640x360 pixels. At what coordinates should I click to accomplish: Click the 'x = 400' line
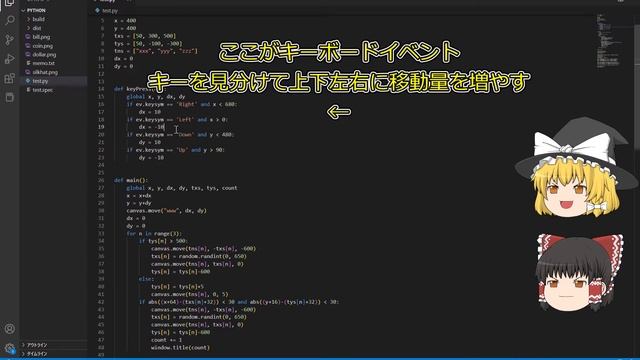pyautogui.click(x=125, y=20)
